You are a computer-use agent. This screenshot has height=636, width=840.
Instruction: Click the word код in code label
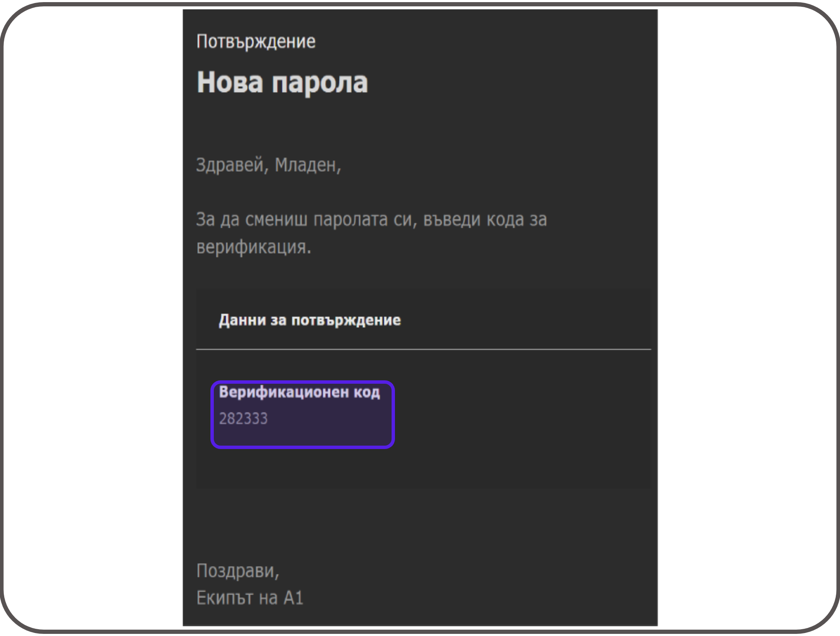point(367,392)
